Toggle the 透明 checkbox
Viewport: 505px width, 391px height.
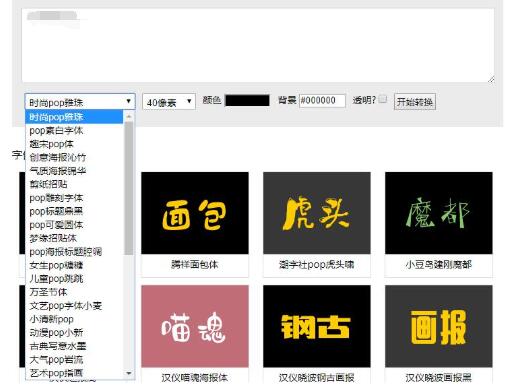click(x=383, y=99)
